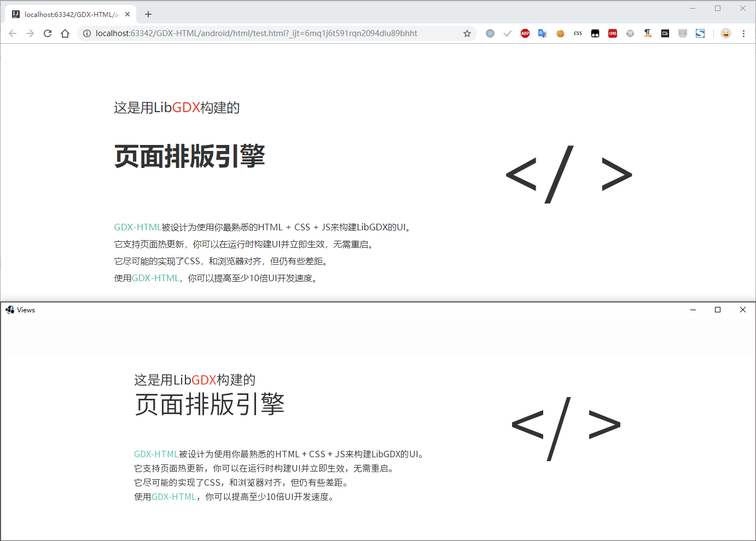Close the localhost:63342 tab
The width and height of the screenshot is (756, 541).
[x=127, y=14]
